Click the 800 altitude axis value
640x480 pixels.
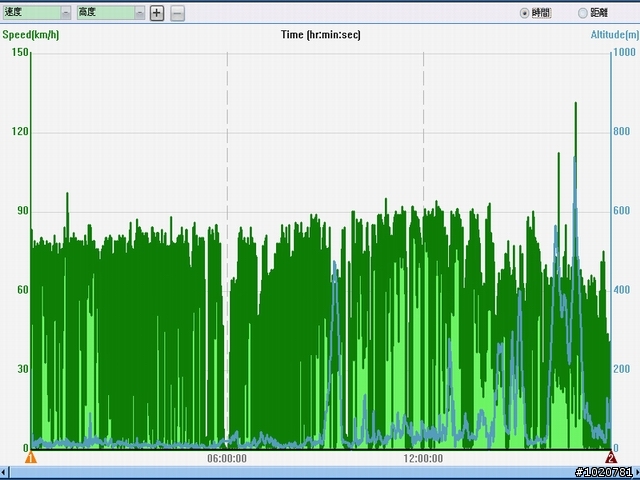pos(622,131)
